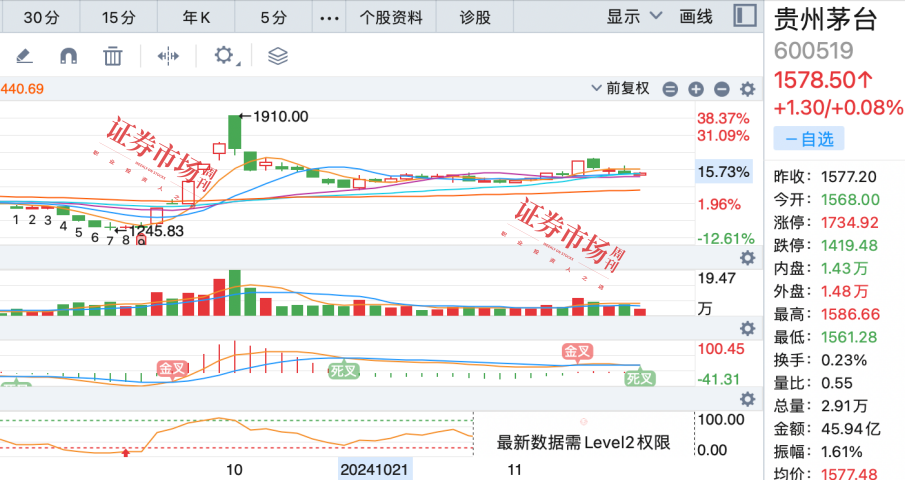Click the first 金叉 marker on MACD
The height and width of the screenshot is (485, 905).
[172, 368]
